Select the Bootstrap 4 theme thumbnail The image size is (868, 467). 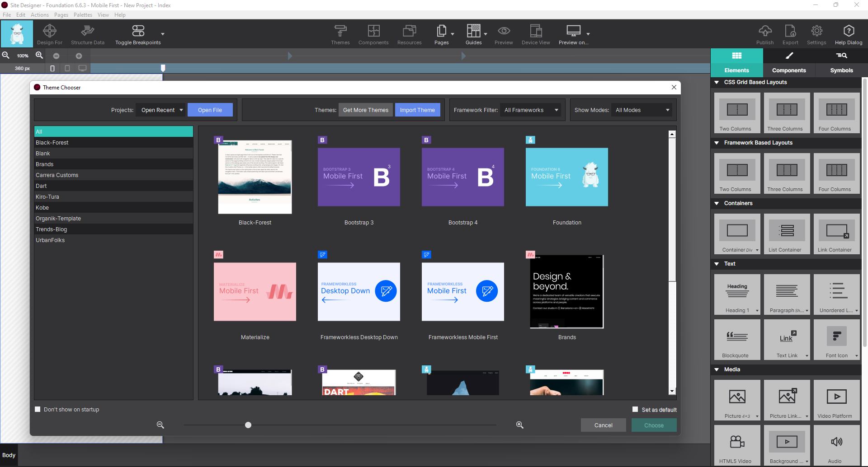(x=463, y=177)
